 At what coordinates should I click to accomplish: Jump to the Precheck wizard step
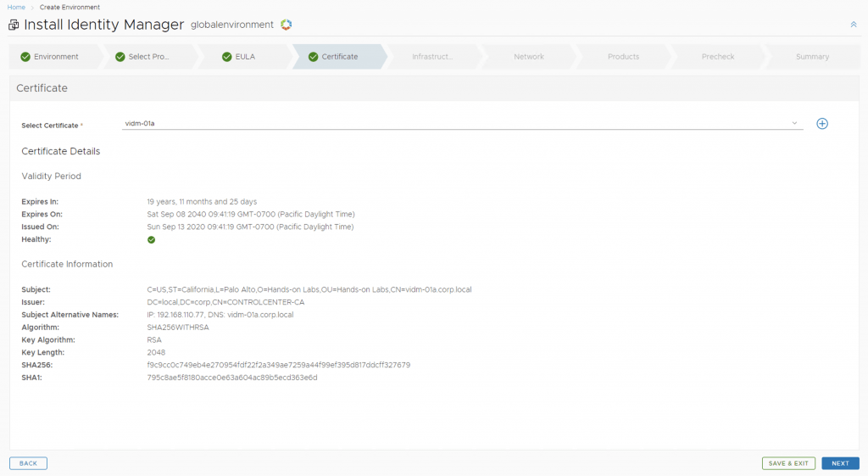coord(718,57)
